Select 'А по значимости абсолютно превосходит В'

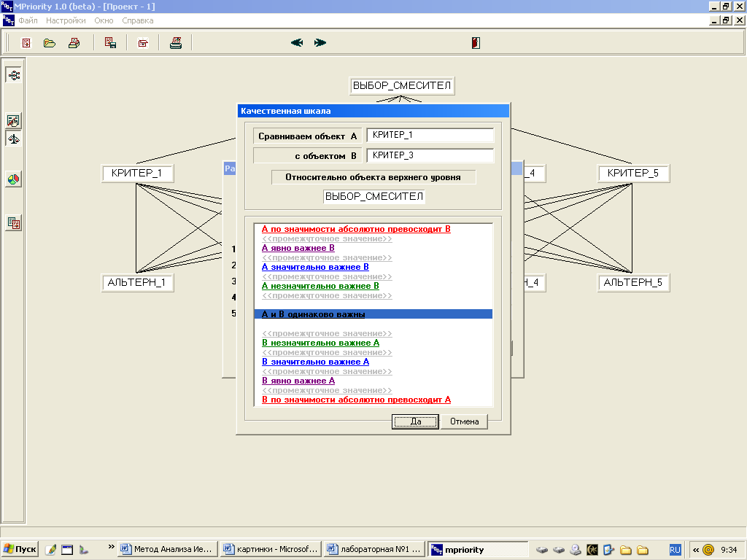click(x=356, y=229)
